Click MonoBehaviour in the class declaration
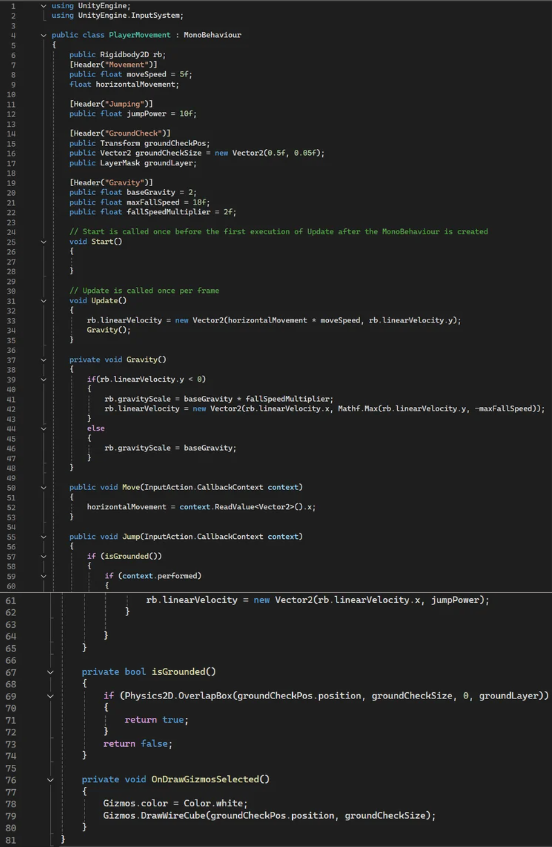The height and width of the screenshot is (847, 552). pyautogui.click(x=212, y=35)
